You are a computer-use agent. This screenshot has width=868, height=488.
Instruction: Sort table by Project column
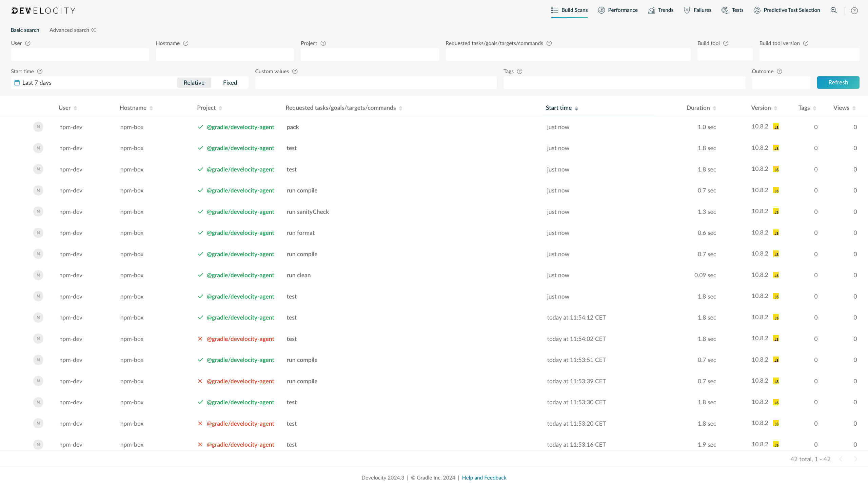pos(210,108)
